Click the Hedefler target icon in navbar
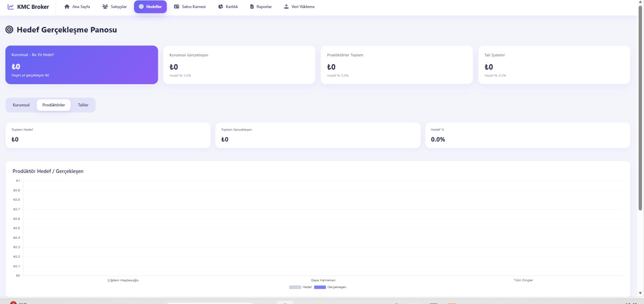Viewport: 644px width, 304px height. (141, 7)
